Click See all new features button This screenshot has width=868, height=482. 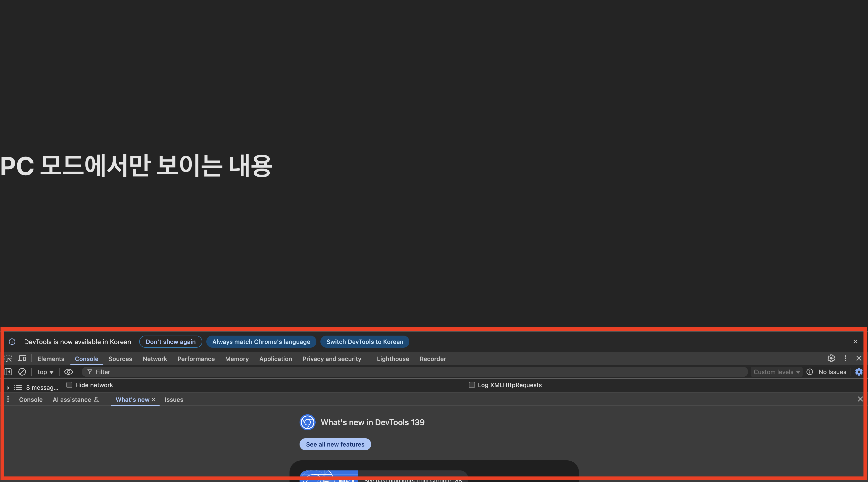[335, 444]
